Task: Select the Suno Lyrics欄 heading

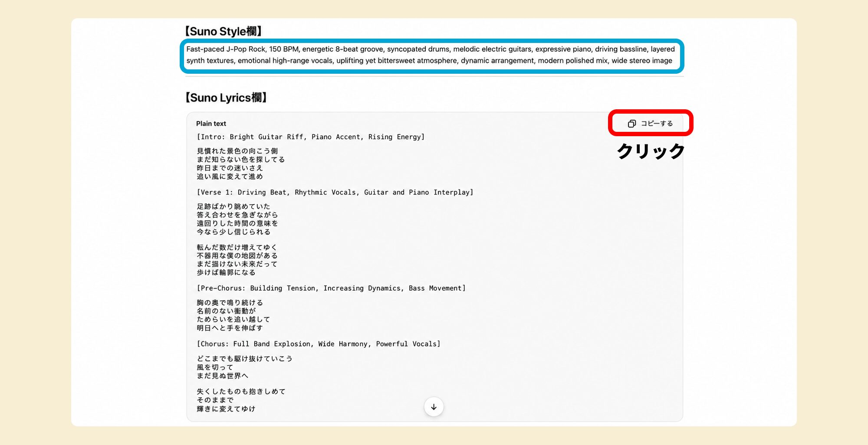Action: coord(226,98)
